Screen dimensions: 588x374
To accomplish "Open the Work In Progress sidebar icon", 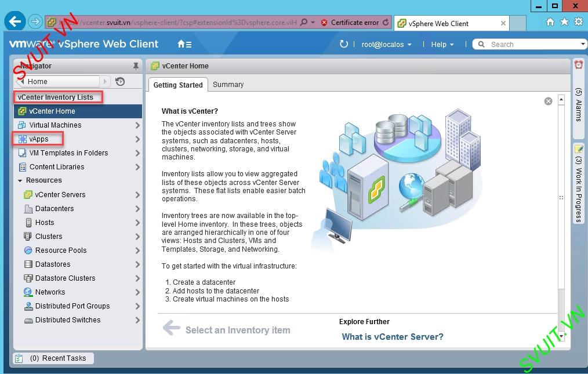I will [x=579, y=149].
